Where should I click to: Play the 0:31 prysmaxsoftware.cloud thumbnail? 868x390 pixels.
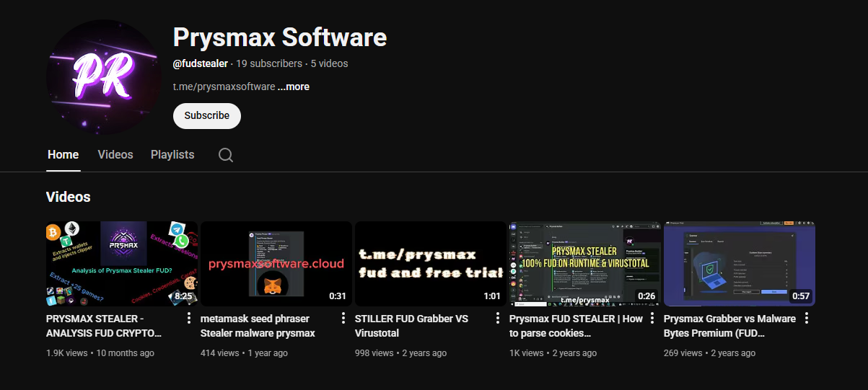276,264
